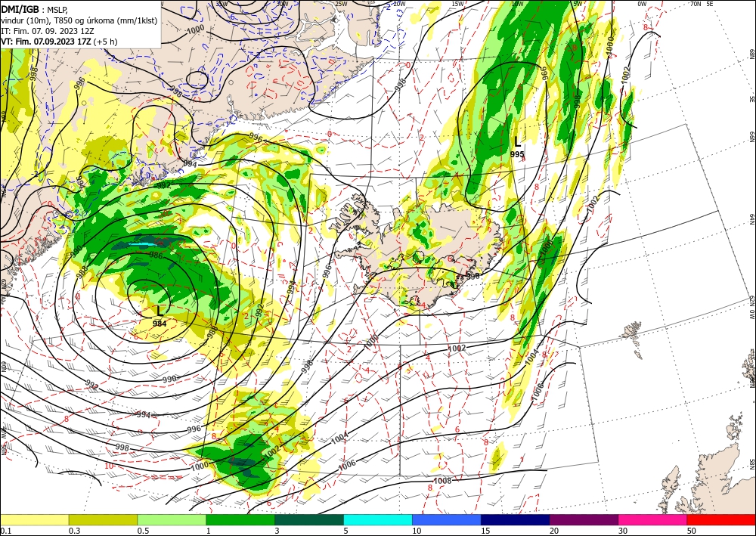Select the light green 0.5 mm legend swatch
The height and width of the screenshot is (536, 756).
[172, 519]
